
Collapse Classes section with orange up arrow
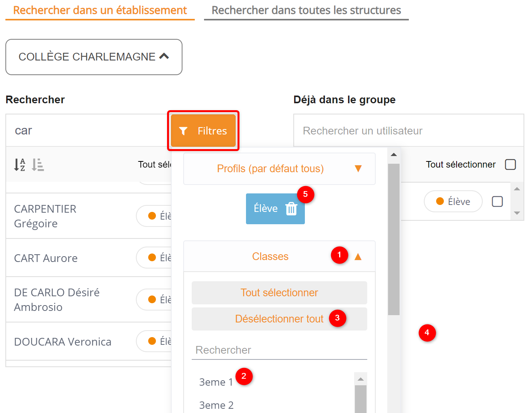358,257
